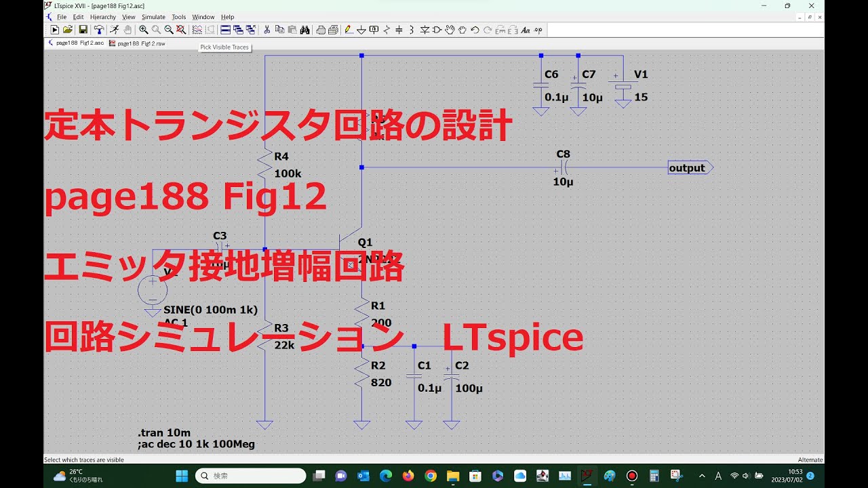
Task: Open the Help menu
Action: (x=228, y=17)
